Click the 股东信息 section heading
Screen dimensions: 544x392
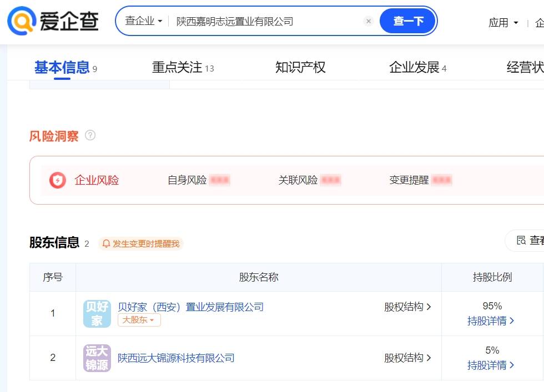pos(54,243)
